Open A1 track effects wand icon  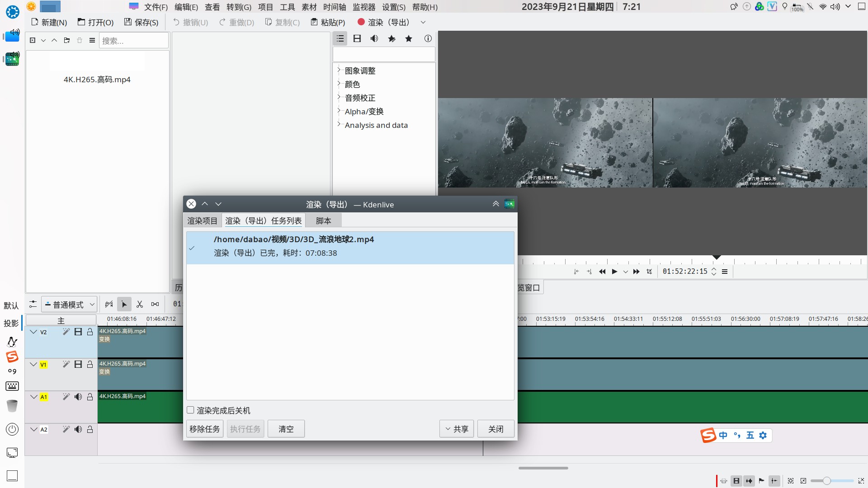[66, 397]
